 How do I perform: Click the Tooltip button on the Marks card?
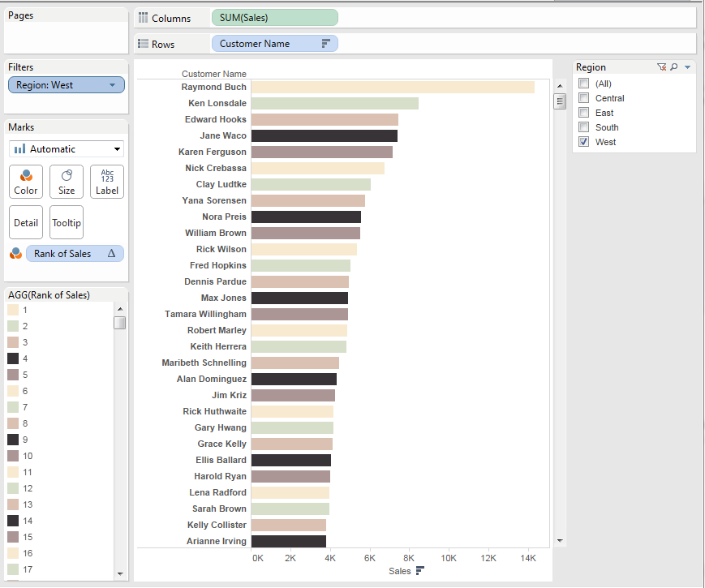click(x=67, y=222)
